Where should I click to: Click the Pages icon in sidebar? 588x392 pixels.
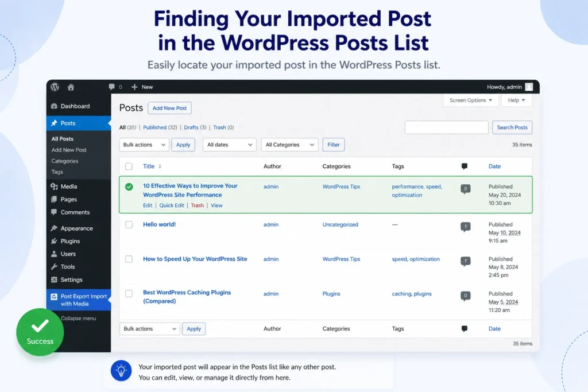54,199
